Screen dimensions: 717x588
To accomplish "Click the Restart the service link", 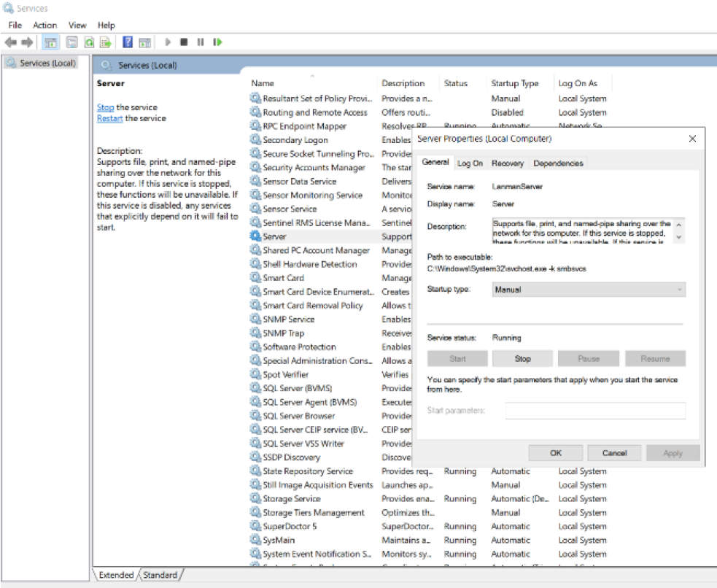I will [110, 118].
